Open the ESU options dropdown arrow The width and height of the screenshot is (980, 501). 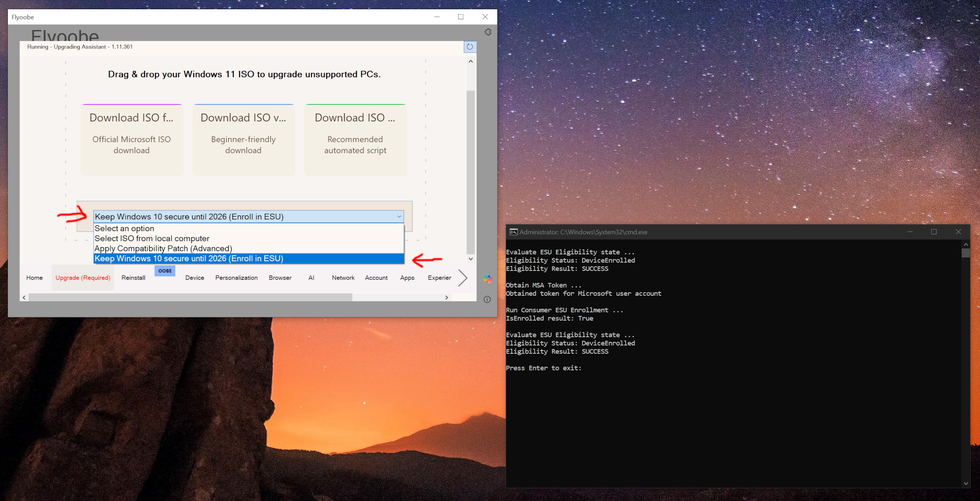(399, 217)
